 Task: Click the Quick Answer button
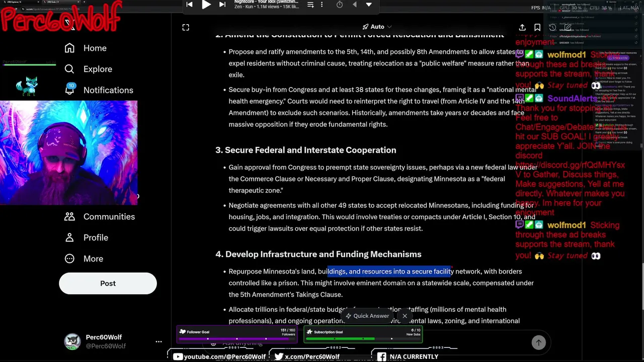367,316
